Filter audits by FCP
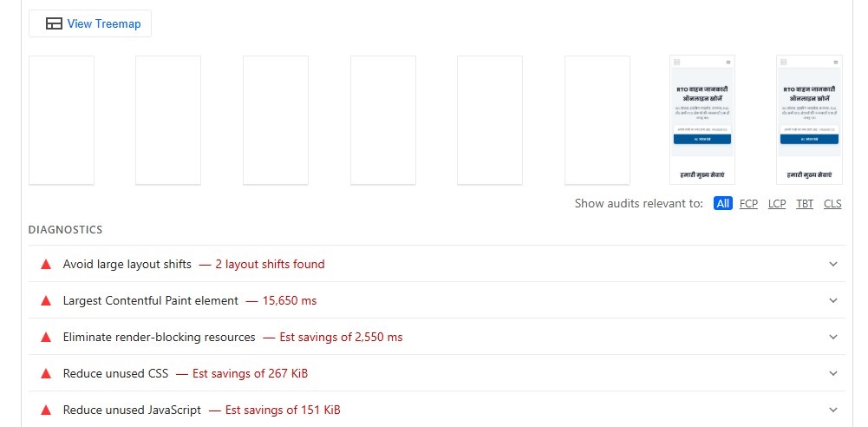This screenshot has height=427, width=868. [748, 204]
